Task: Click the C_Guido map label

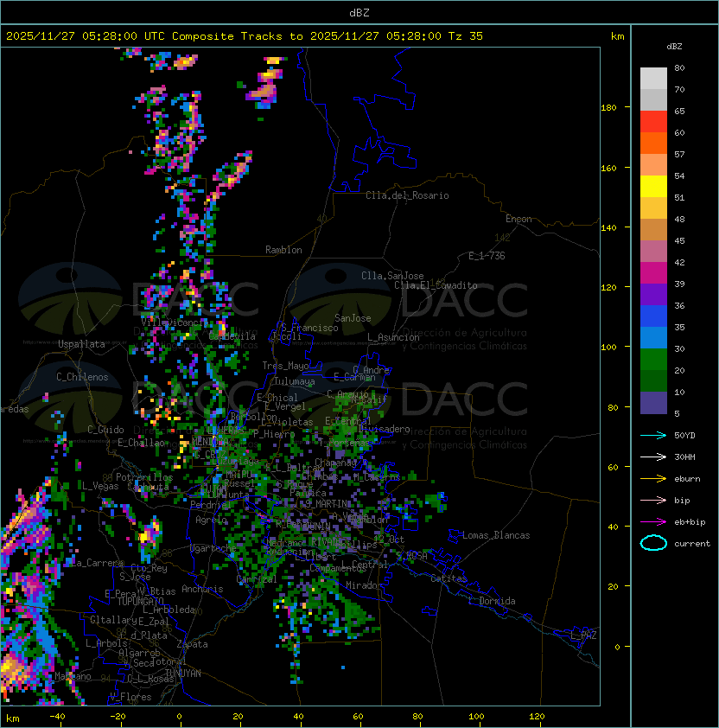Action: pyautogui.click(x=105, y=430)
